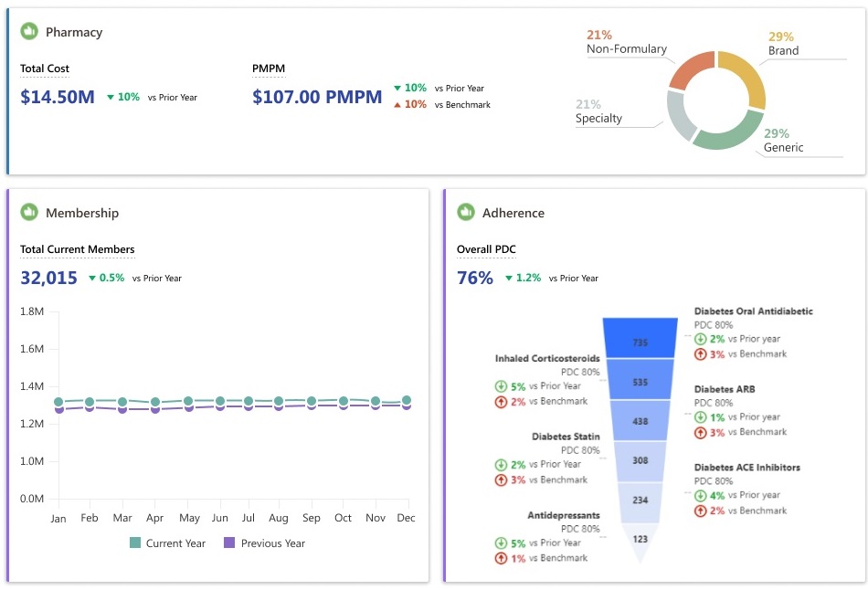This screenshot has height=590, width=868.
Task: Select the funnel tip showing 123
Action: click(x=640, y=541)
